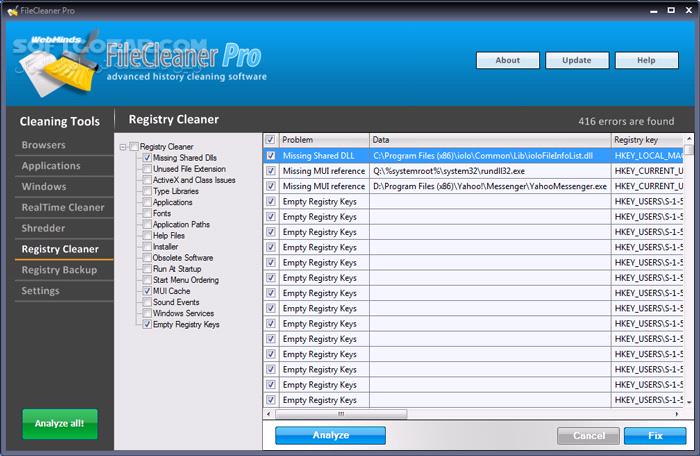Switch to Applications cleaning tool
700x456 pixels.
tap(51, 166)
